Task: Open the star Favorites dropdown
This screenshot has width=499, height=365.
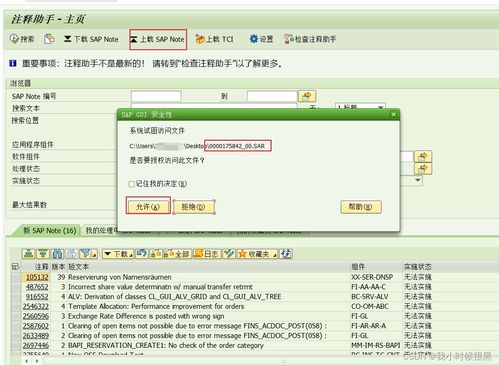Action: pyautogui.click(x=258, y=254)
